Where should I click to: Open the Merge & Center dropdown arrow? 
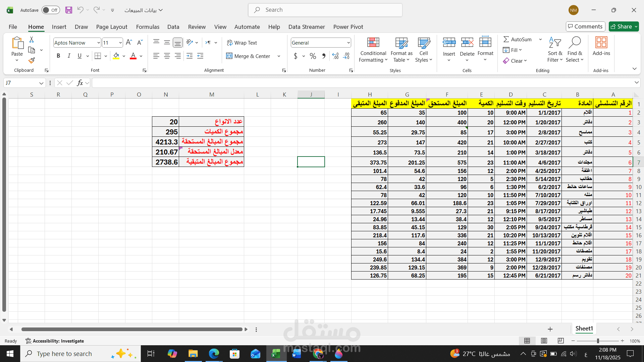tap(279, 56)
